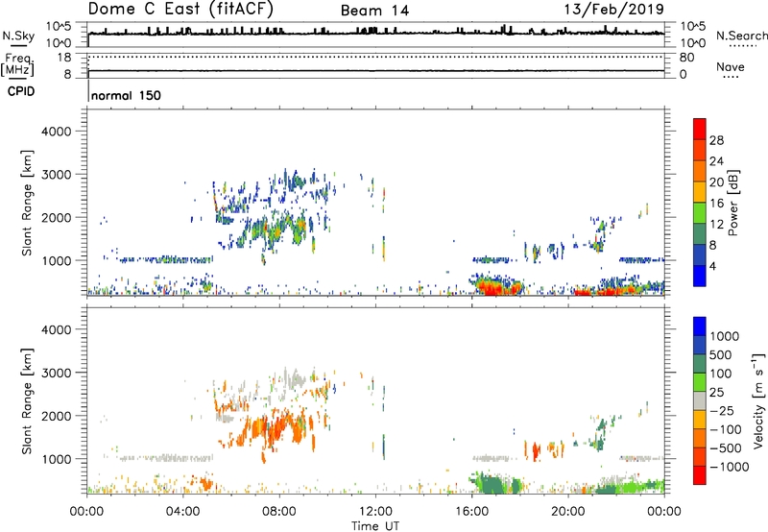Select the "Freq. [MHz]" axis label
768x532 pixels.
tap(17, 64)
